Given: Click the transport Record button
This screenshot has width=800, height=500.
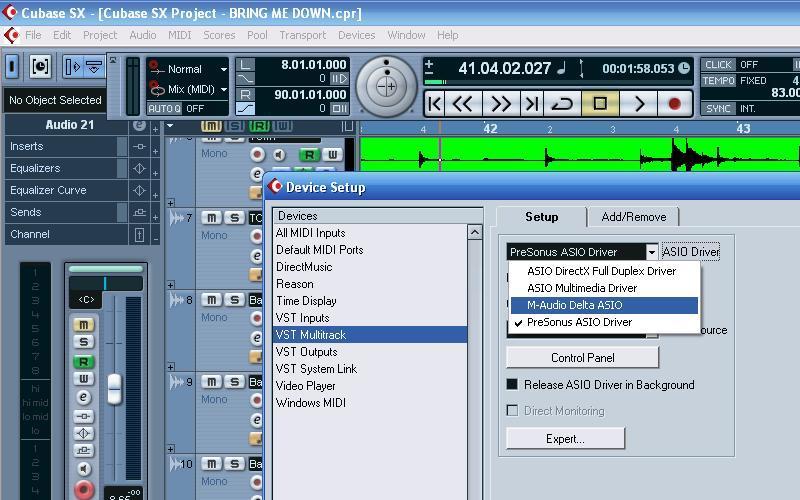Looking at the screenshot, I should [x=674, y=104].
